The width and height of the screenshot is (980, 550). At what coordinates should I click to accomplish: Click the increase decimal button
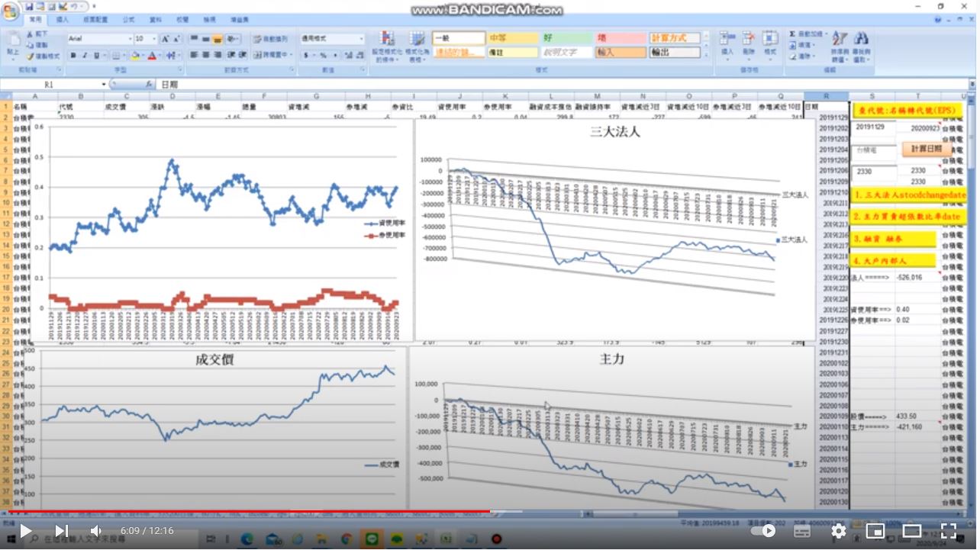coord(348,55)
